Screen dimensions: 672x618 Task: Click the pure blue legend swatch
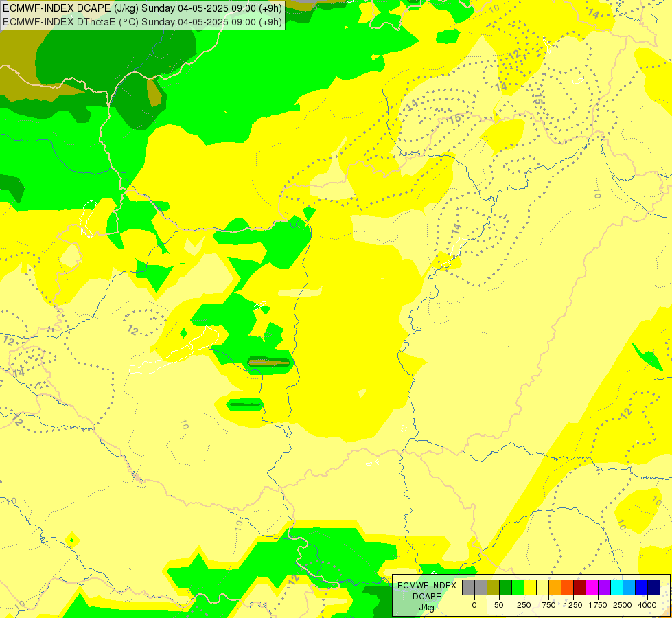[x=642, y=587]
